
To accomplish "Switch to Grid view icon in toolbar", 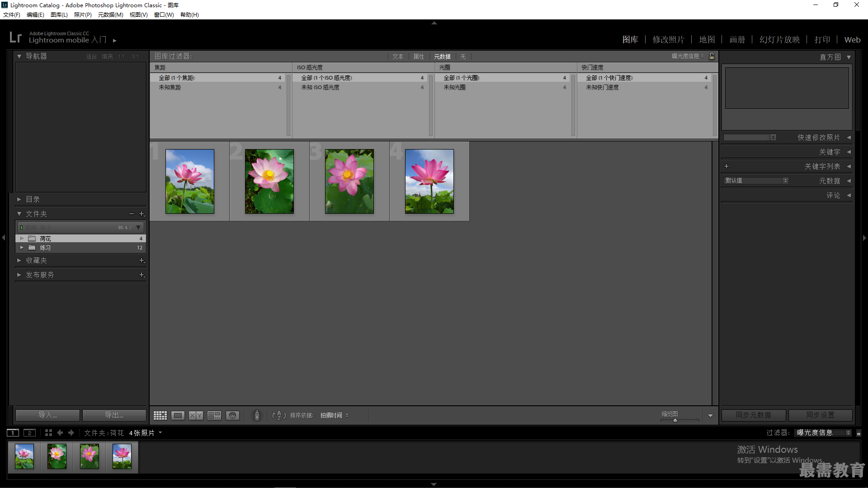I will (160, 415).
